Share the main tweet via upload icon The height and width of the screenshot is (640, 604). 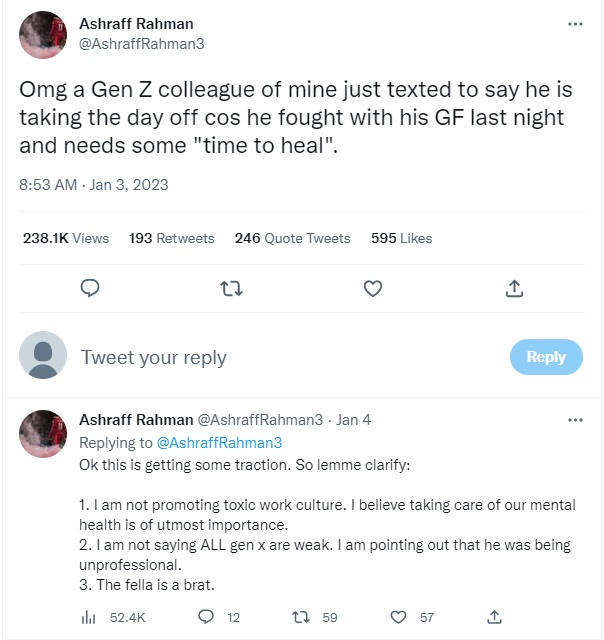coord(514,288)
